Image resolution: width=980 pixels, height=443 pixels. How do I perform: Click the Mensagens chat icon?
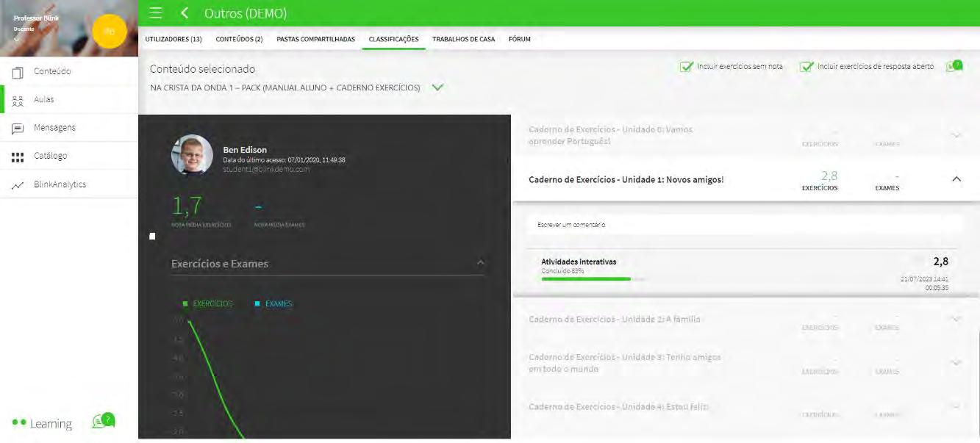click(18, 128)
